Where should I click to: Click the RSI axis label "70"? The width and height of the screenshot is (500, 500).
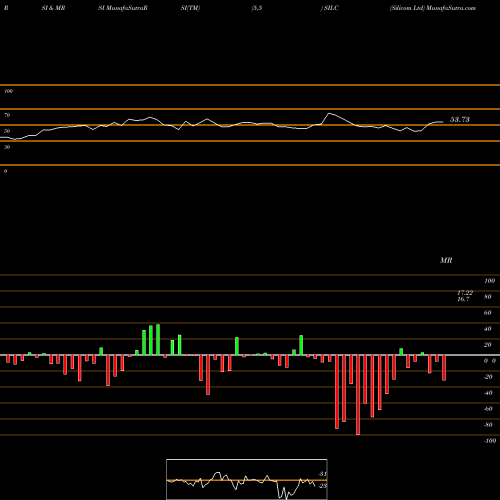coord(7,115)
